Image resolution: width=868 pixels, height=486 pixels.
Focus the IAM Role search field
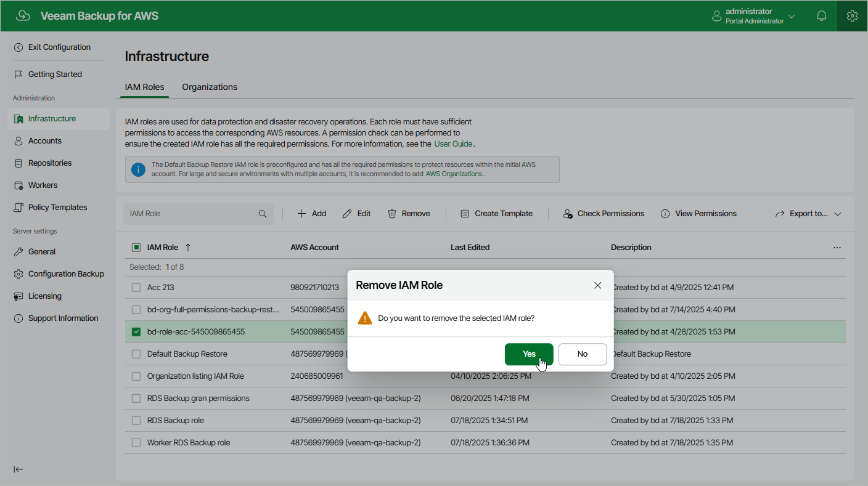(198, 214)
